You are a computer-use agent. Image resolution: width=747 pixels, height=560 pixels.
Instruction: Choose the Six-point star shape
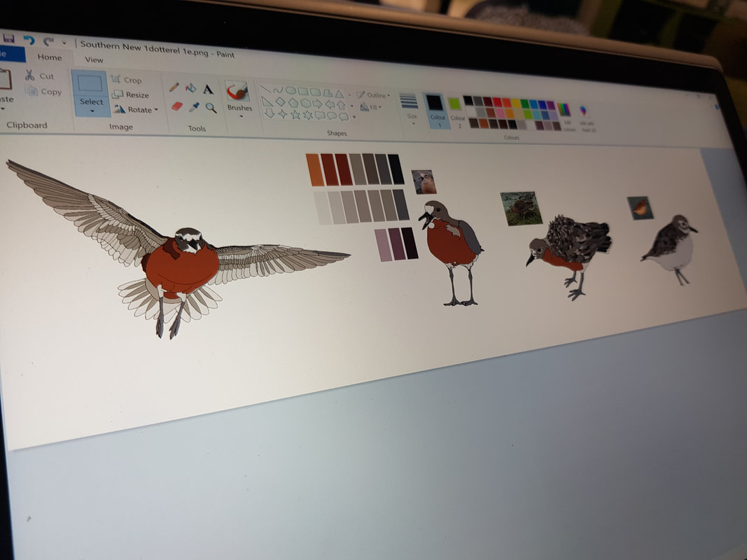[308, 115]
